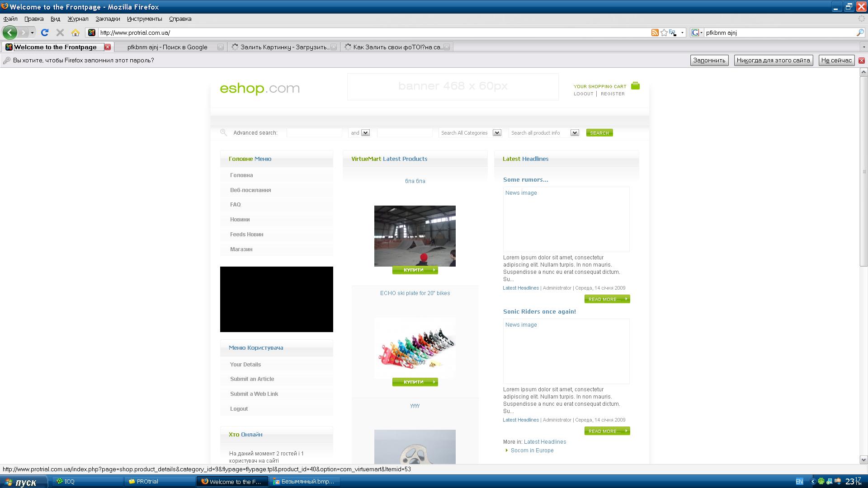Open the 'and' operator dropdown
The height and width of the screenshot is (488, 868).
[x=365, y=133]
